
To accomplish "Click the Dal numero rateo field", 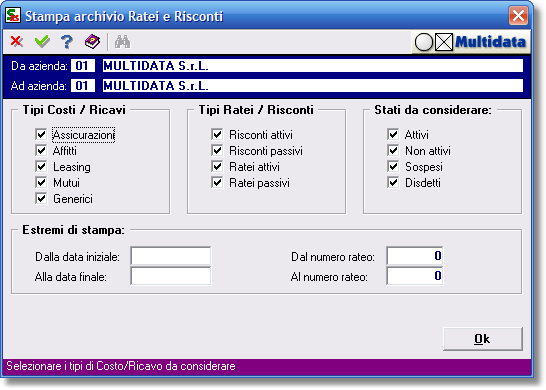I will [x=415, y=256].
